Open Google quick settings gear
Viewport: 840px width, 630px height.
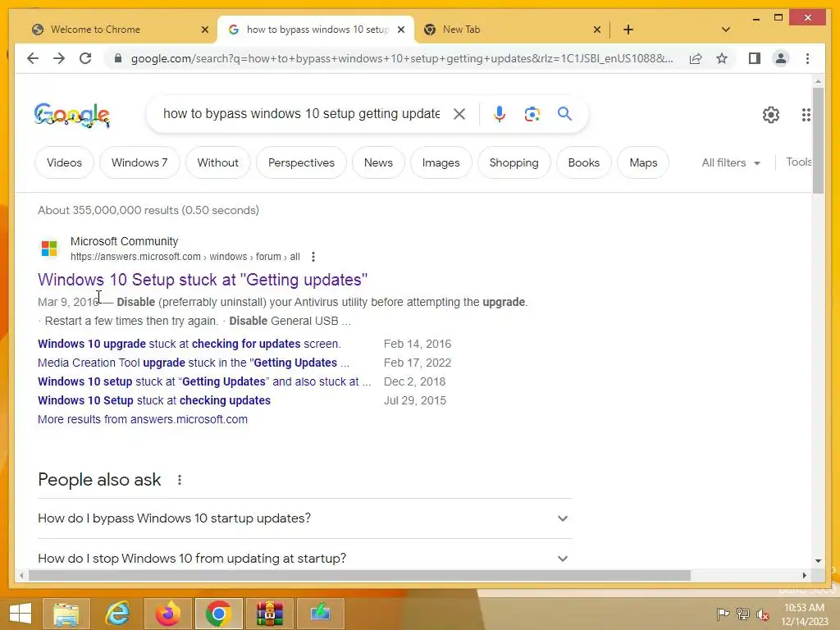(x=771, y=115)
